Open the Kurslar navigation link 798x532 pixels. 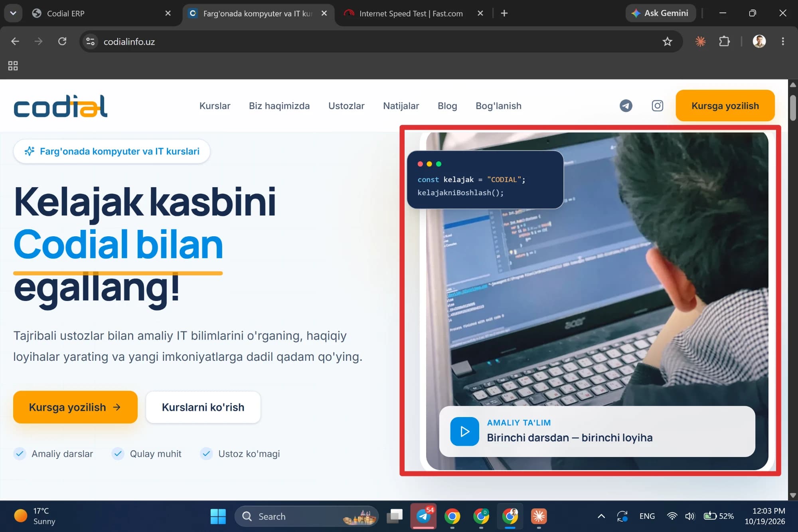[x=215, y=106]
